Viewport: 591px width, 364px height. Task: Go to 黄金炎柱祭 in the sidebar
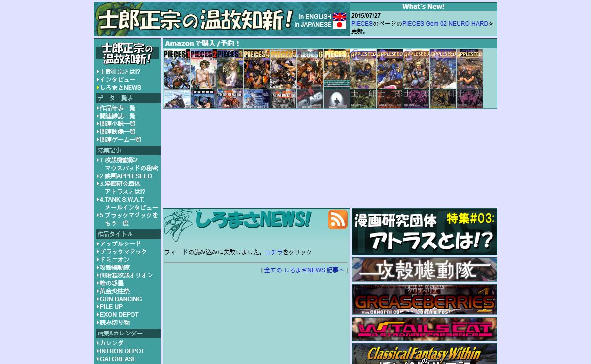114,291
